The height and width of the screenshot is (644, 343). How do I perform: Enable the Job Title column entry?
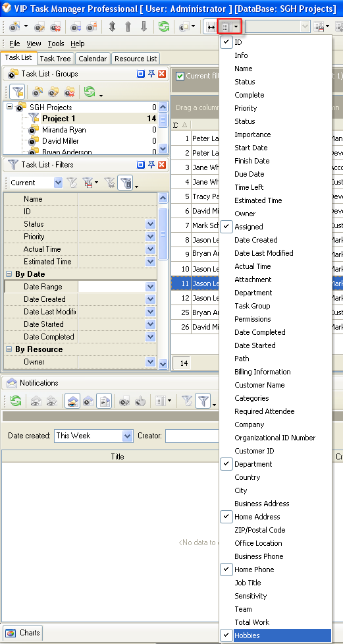pos(275,583)
